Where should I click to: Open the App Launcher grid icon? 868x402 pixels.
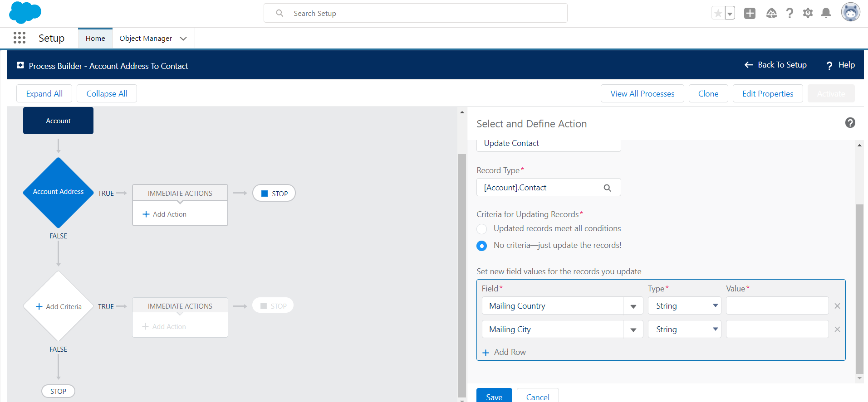coord(20,38)
